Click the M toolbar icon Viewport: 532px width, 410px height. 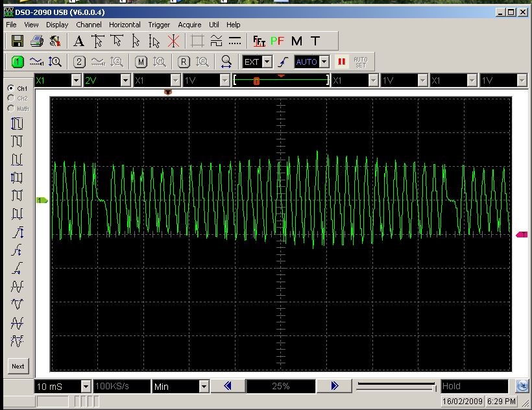pyautogui.click(x=296, y=41)
